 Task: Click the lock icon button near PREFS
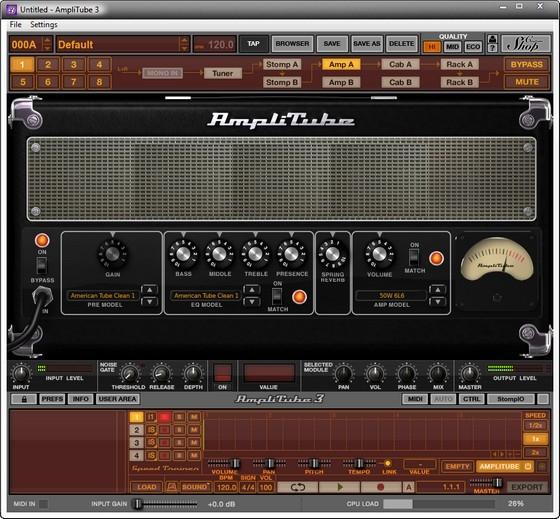click(x=24, y=399)
